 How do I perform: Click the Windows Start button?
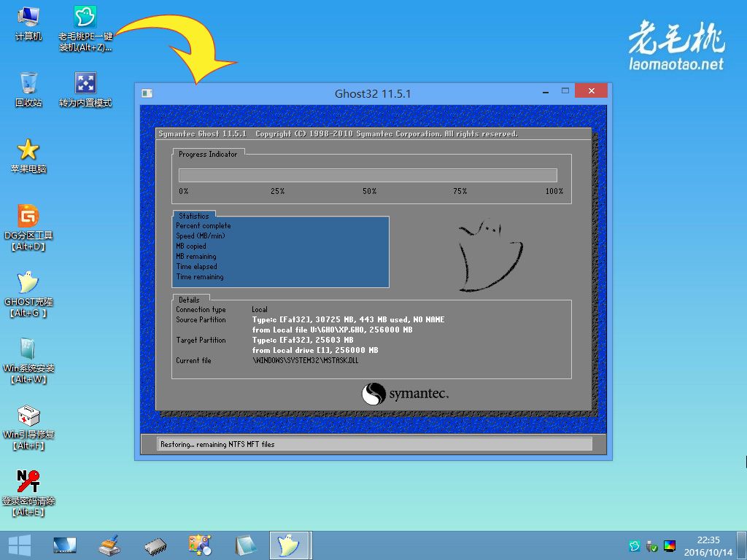19,545
